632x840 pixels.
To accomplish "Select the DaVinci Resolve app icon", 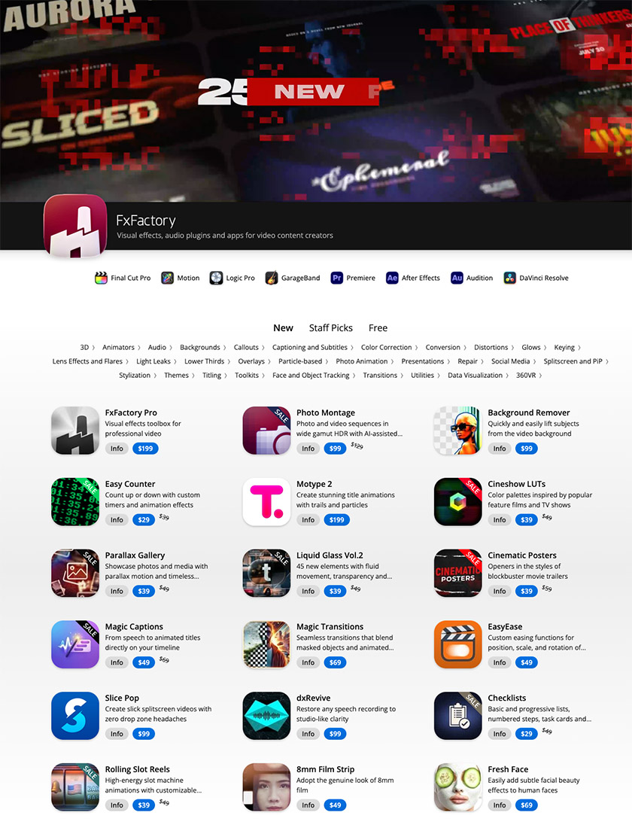I will tap(509, 278).
